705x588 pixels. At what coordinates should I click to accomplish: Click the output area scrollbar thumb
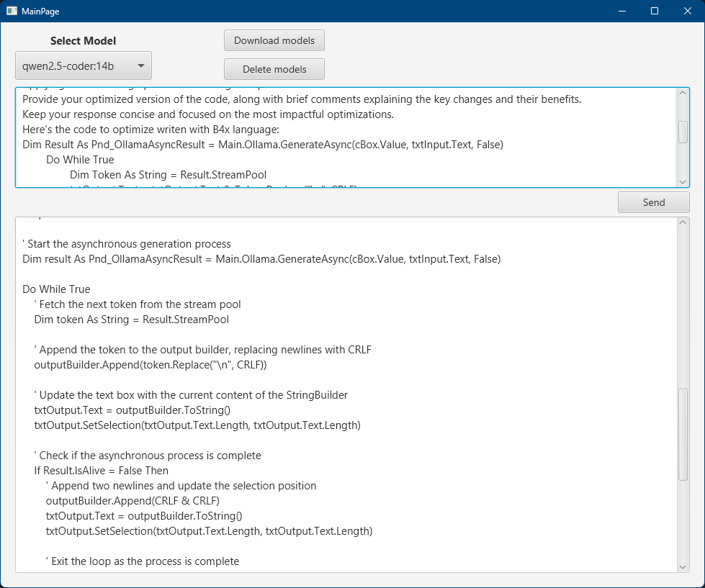click(x=683, y=434)
